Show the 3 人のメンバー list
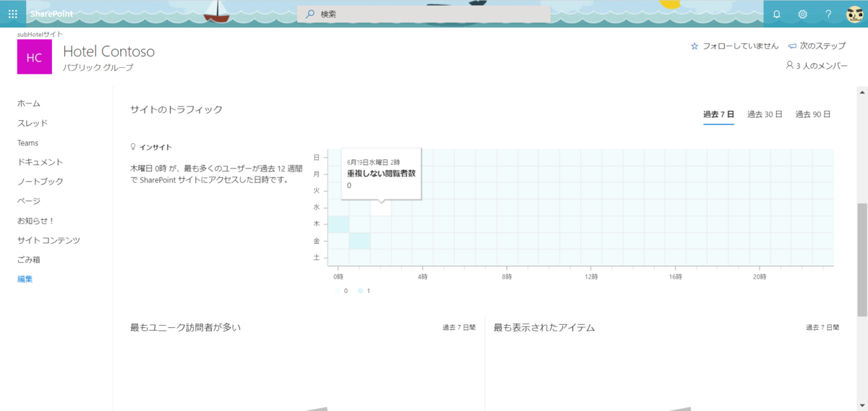The height and width of the screenshot is (411, 868). coord(822,65)
